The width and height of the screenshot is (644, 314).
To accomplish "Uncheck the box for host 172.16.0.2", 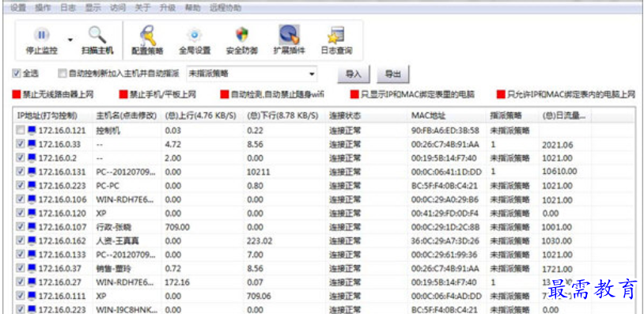I will click(x=21, y=158).
